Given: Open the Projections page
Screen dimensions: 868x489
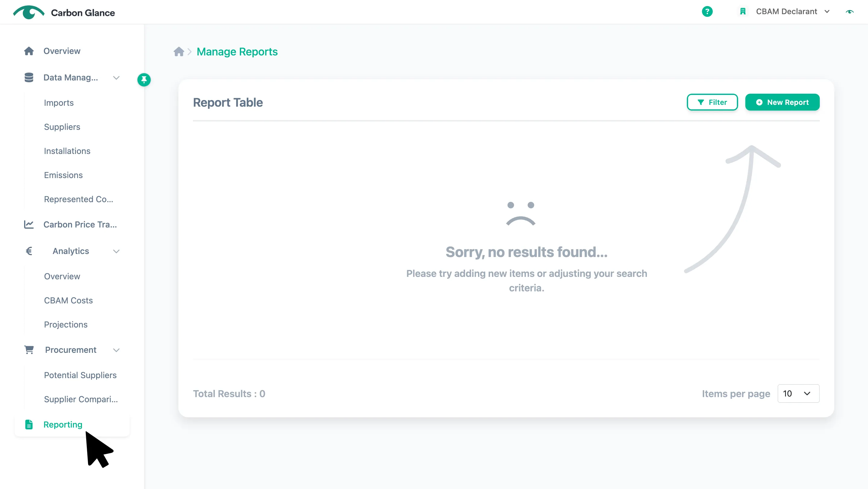Looking at the screenshot, I should [66, 324].
